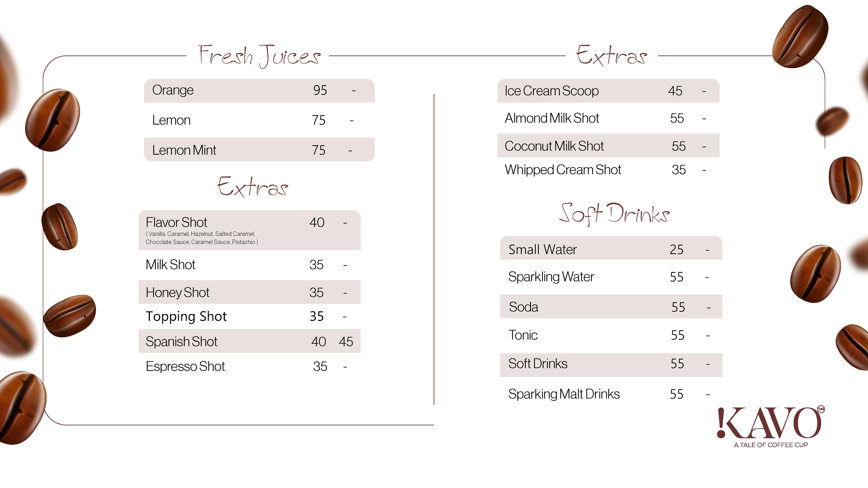Click the tagline A TALE OF COFFEE CUP
This screenshot has width=868, height=488.
(771, 445)
